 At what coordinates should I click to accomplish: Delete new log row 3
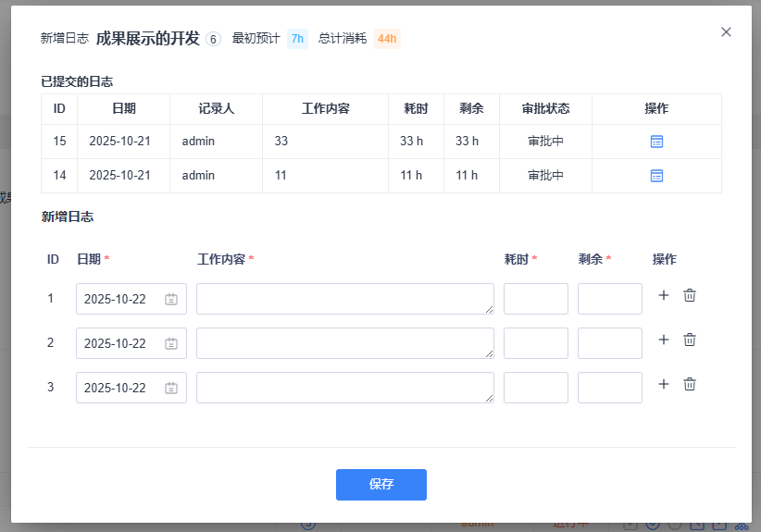coord(690,384)
